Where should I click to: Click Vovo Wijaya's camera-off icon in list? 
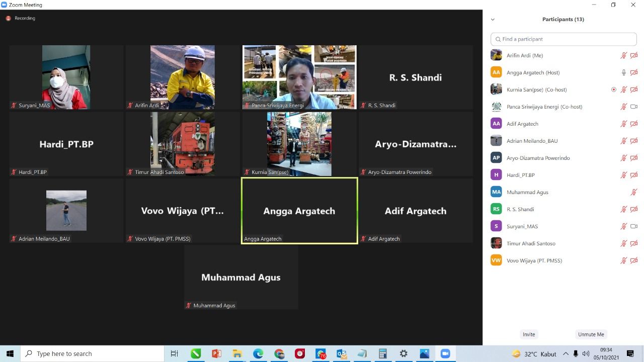(x=634, y=260)
